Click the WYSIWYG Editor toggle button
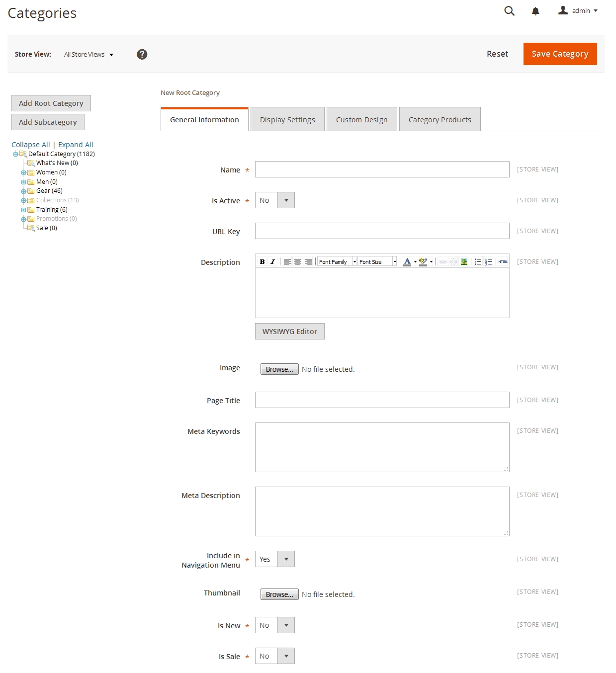The width and height of the screenshot is (616, 673). (289, 332)
